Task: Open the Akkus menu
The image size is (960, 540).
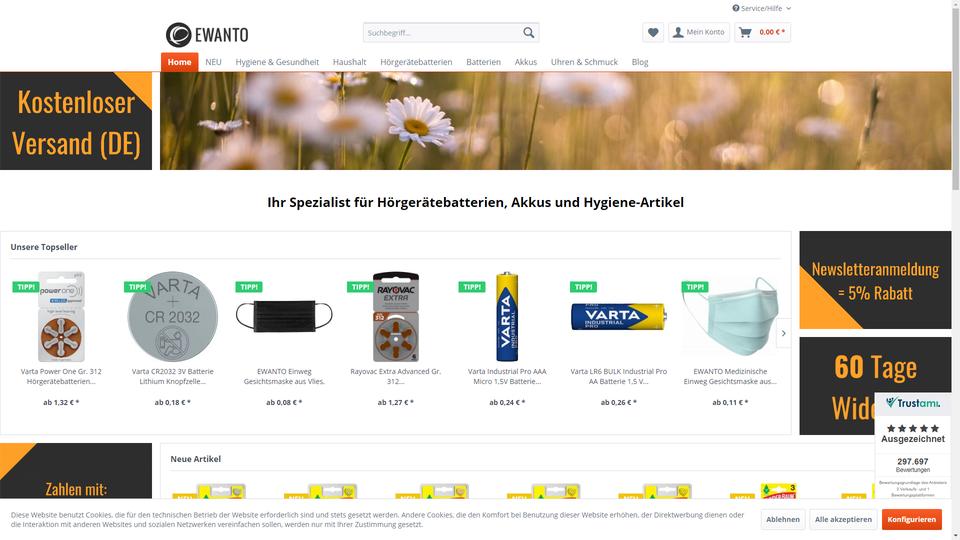Action: click(x=525, y=62)
